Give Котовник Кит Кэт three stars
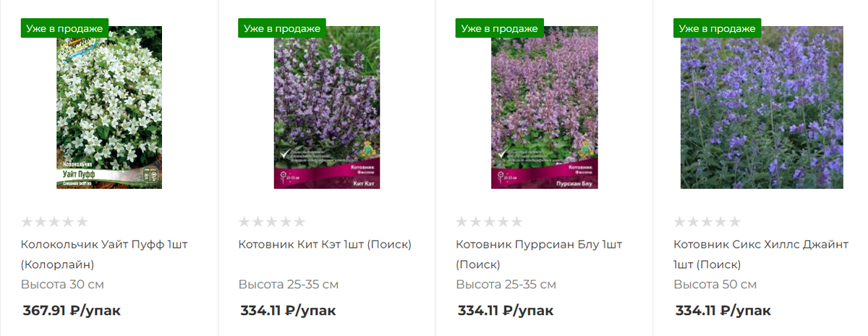This screenshot has width=868, height=336. click(272, 222)
